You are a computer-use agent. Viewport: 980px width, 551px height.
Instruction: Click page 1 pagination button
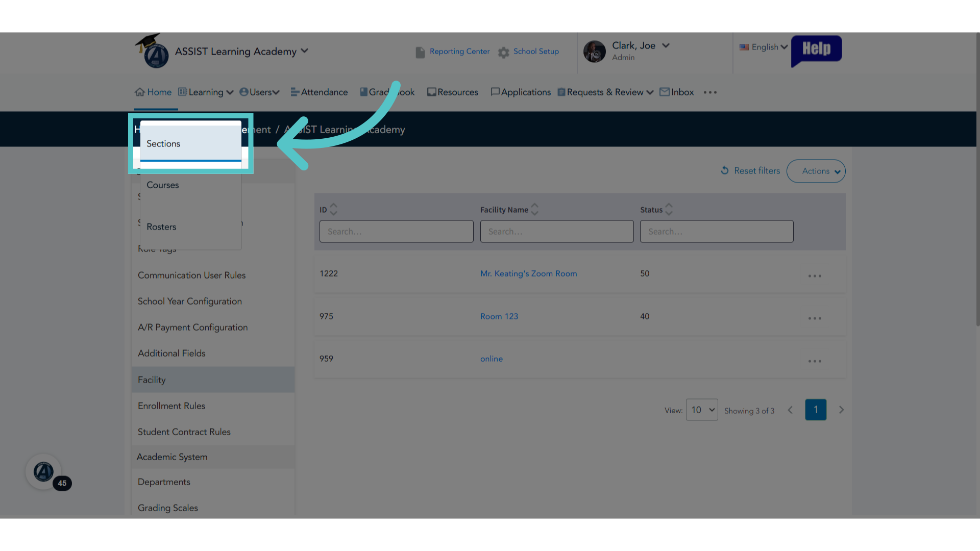coord(816,410)
